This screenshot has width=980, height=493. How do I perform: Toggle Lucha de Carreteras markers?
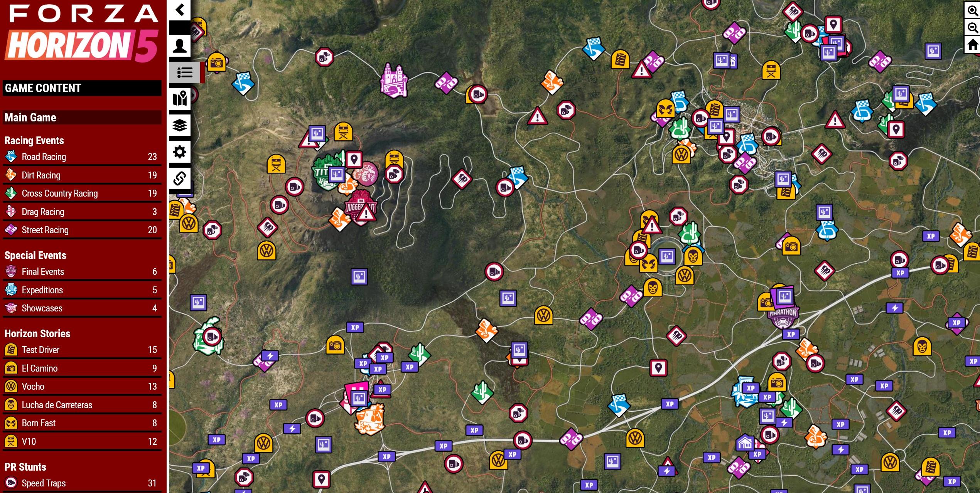[x=82, y=405]
